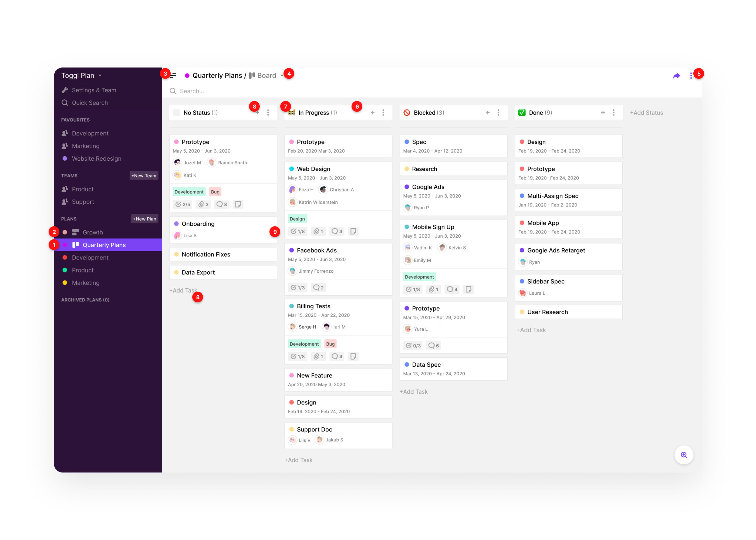Open the three-dot options menu in the top right
Image resolution: width=756 pixels, height=540 pixels.
pyautogui.click(x=691, y=76)
